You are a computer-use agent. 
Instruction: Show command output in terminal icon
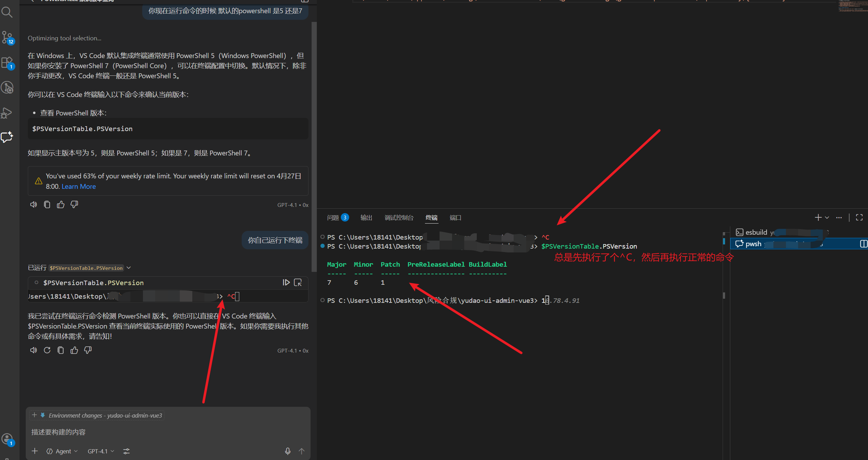pos(298,282)
